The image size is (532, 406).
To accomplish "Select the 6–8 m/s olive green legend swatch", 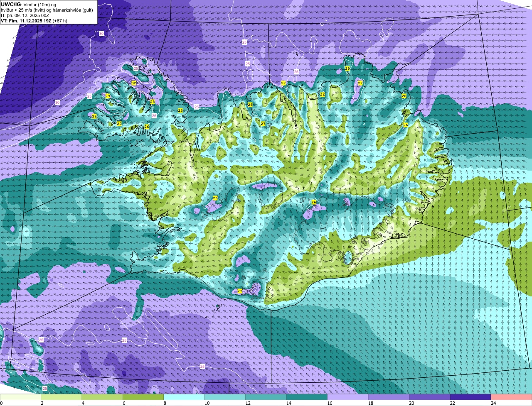I will (143, 397).
